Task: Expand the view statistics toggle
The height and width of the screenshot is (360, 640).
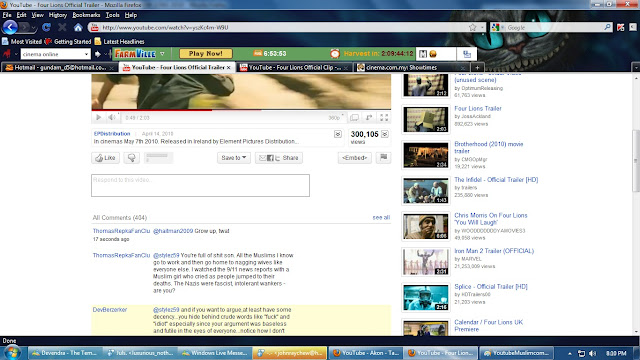Action: pos(384,134)
